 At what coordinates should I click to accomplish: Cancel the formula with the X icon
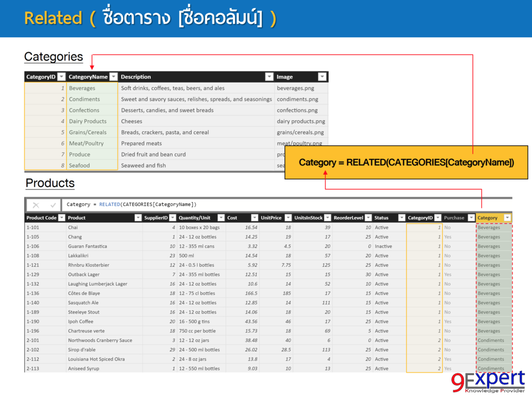[36, 205]
